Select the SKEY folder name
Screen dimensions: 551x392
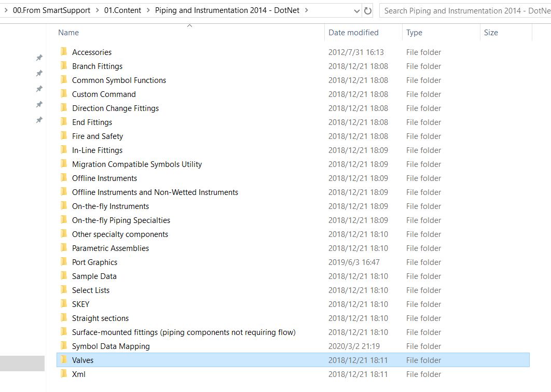pyautogui.click(x=81, y=304)
